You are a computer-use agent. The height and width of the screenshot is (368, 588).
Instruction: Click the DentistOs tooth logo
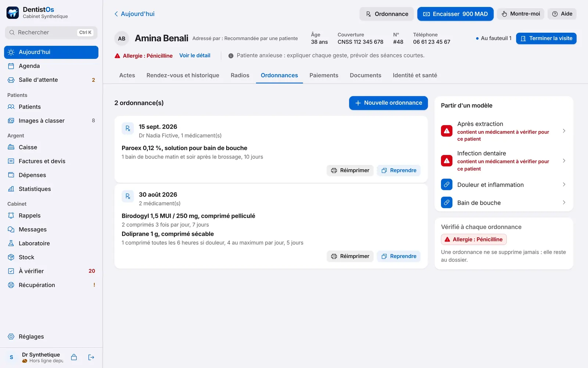pyautogui.click(x=12, y=13)
